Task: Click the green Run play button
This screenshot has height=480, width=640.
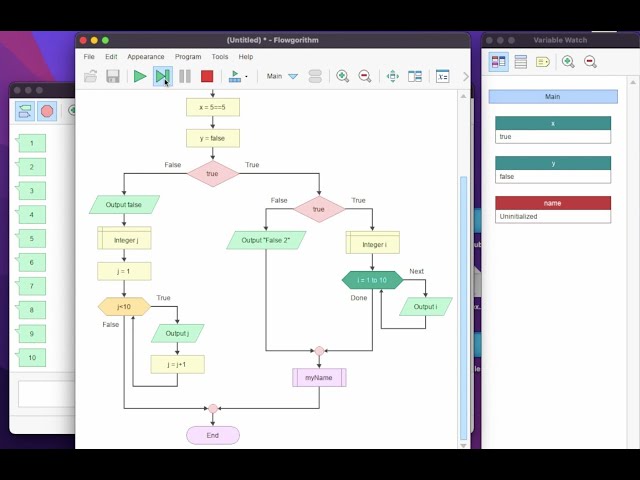Action: coord(140,76)
